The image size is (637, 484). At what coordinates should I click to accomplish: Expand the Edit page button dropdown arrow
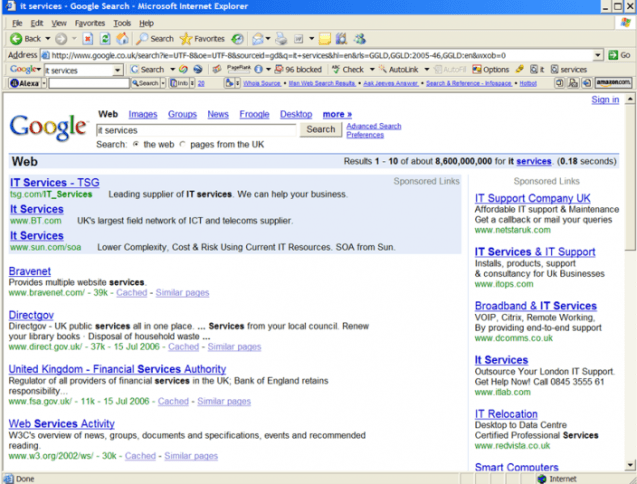pyautogui.click(x=311, y=39)
